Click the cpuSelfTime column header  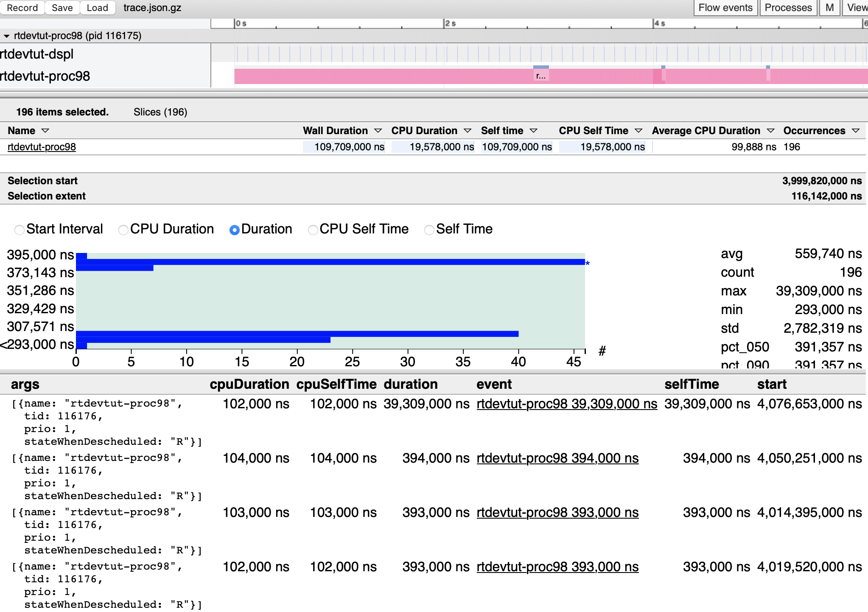(x=336, y=384)
